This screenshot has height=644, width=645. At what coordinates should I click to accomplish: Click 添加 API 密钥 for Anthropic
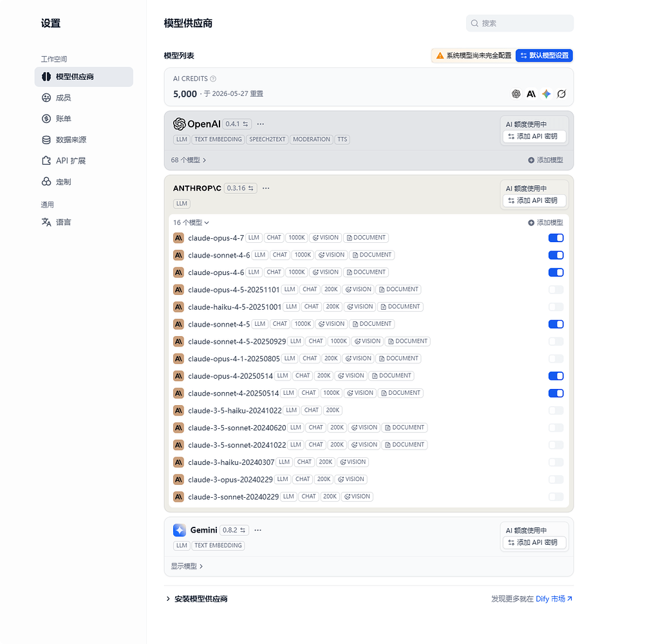[x=534, y=200]
